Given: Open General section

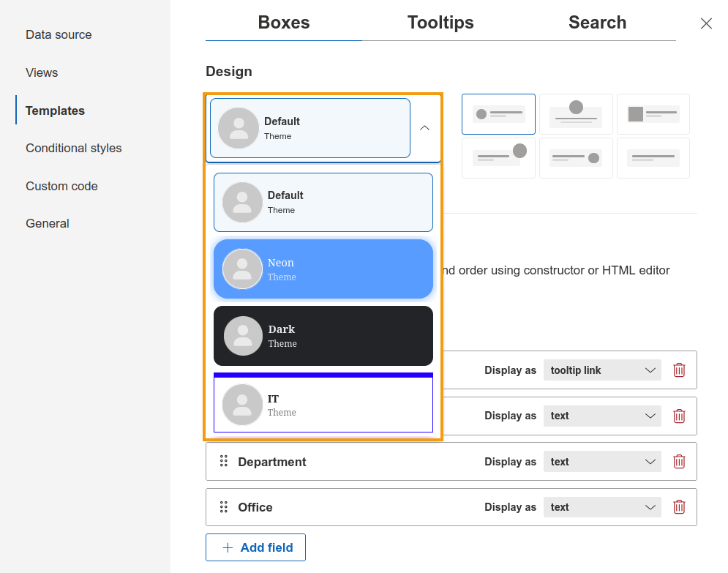Looking at the screenshot, I should point(48,223).
